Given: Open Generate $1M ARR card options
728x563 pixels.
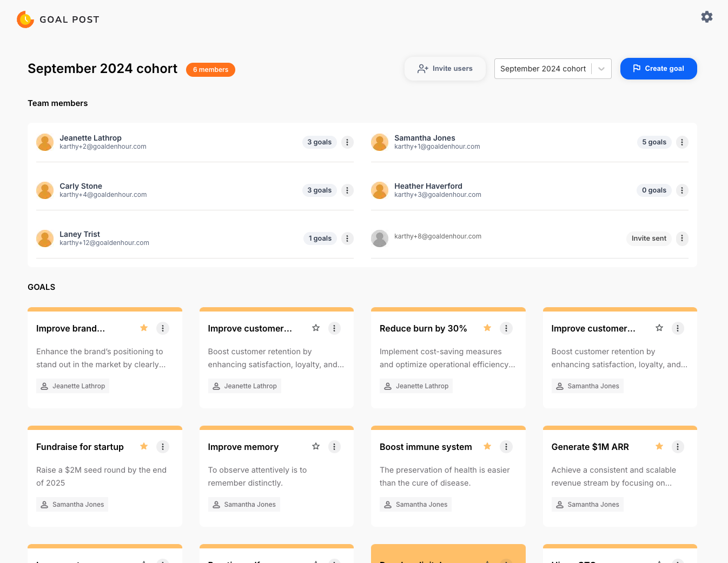Looking at the screenshot, I should point(677,447).
